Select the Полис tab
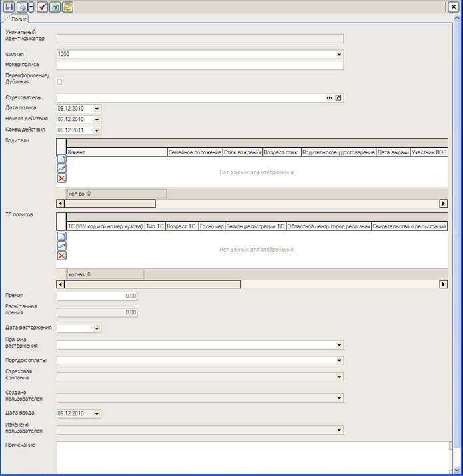Screen dimensions: 463x476 (x=19, y=20)
